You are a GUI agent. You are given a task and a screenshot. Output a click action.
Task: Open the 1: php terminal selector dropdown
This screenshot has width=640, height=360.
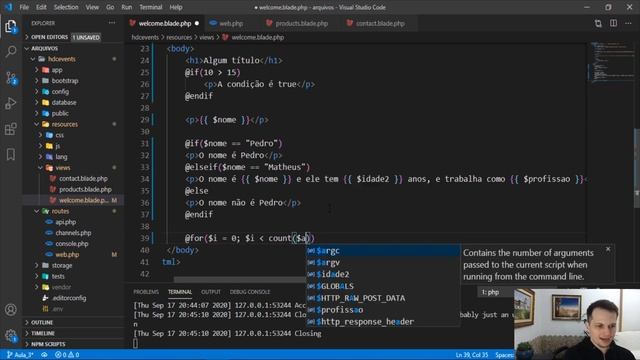coord(496,292)
